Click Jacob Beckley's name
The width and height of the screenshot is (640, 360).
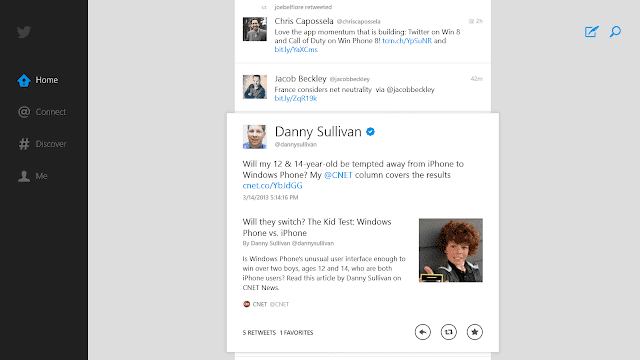(300, 78)
